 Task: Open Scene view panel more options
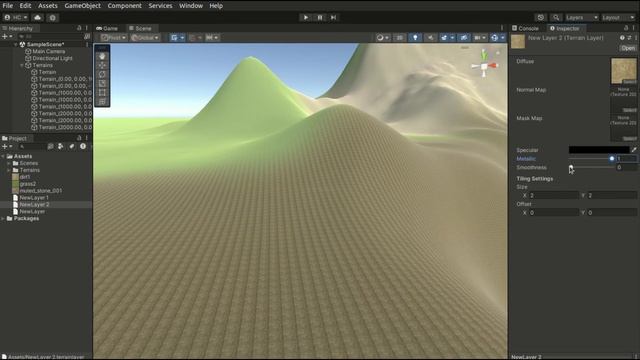(502, 28)
